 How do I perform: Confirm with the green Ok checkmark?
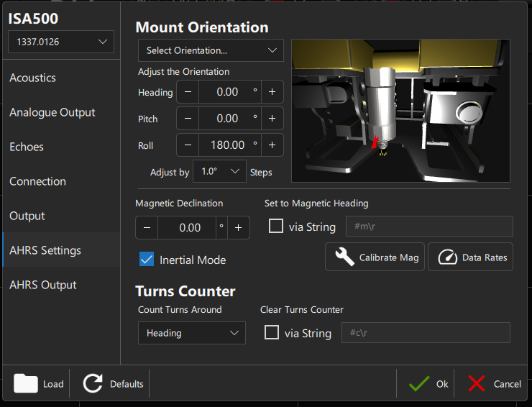419,383
